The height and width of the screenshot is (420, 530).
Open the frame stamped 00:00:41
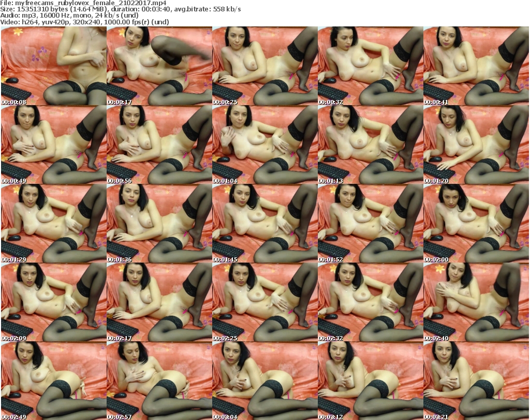476,66
